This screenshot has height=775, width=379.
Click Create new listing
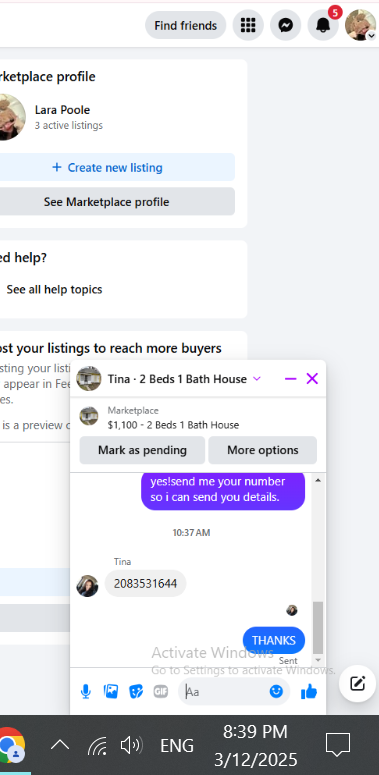107,168
